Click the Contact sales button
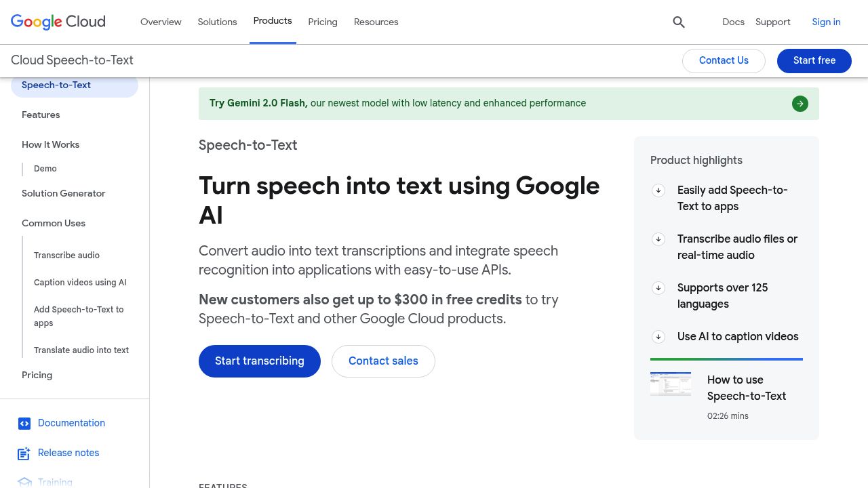This screenshot has width=868, height=488. coord(383,361)
